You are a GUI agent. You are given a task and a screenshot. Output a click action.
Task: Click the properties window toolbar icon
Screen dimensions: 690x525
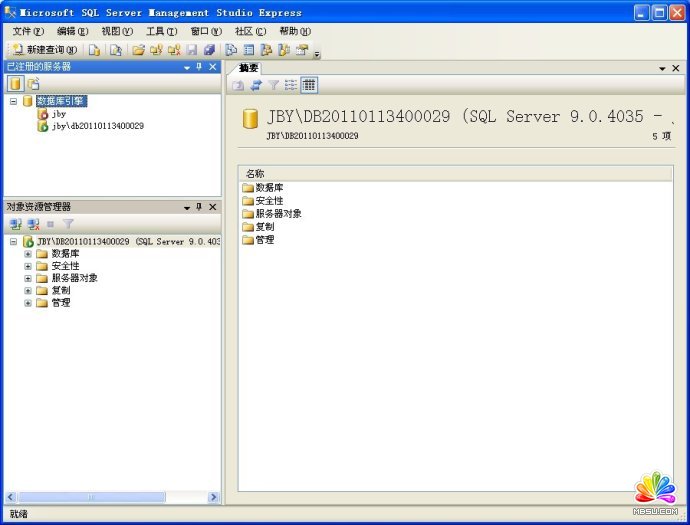[x=302, y=50]
